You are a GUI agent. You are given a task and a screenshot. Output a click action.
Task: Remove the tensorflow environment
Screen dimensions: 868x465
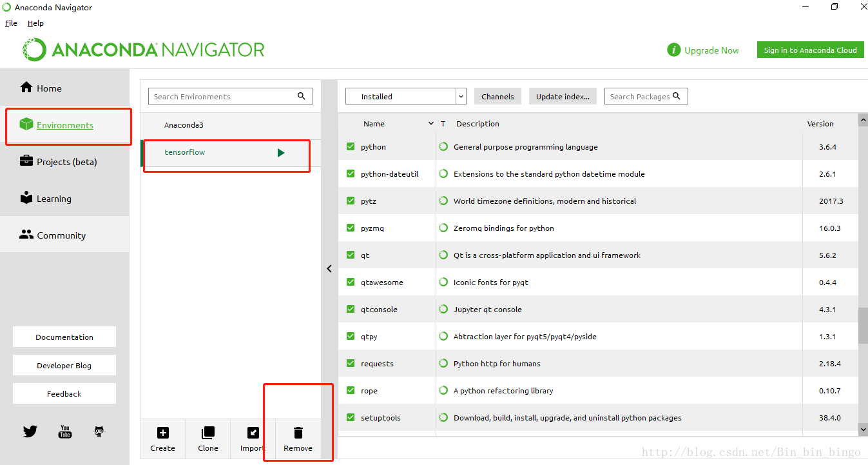coord(298,439)
